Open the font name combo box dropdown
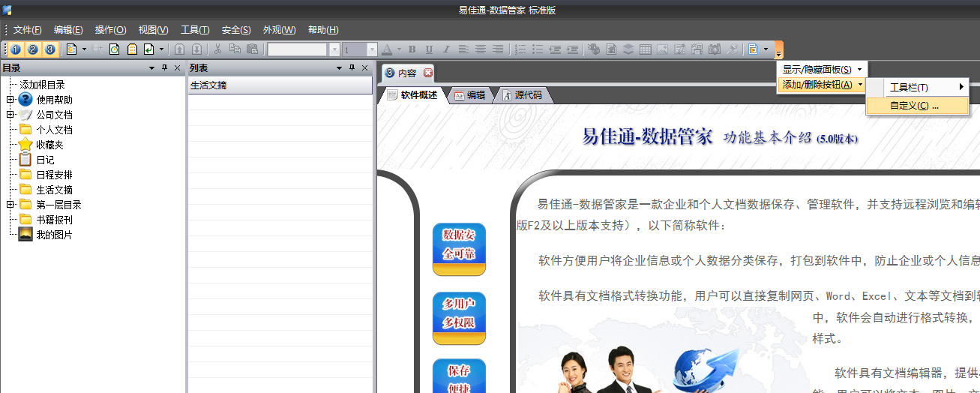This screenshot has height=393, width=980. (x=334, y=49)
